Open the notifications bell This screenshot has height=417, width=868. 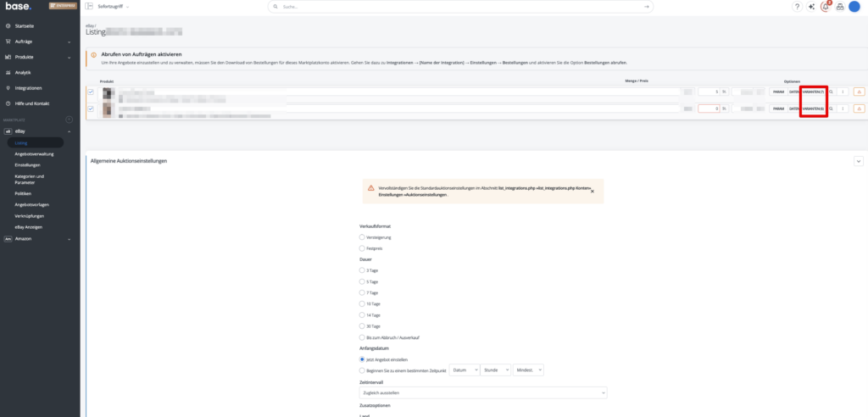[826, 7]
